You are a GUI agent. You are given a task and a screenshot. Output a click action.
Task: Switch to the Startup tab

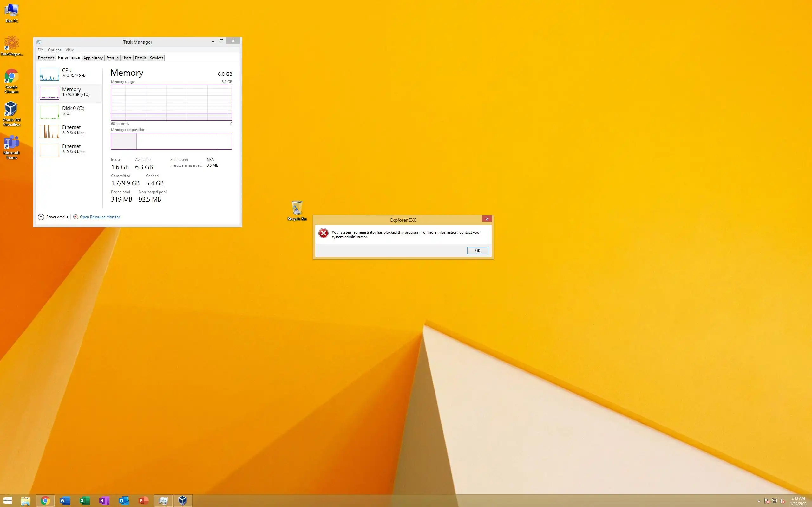(112, 58)
